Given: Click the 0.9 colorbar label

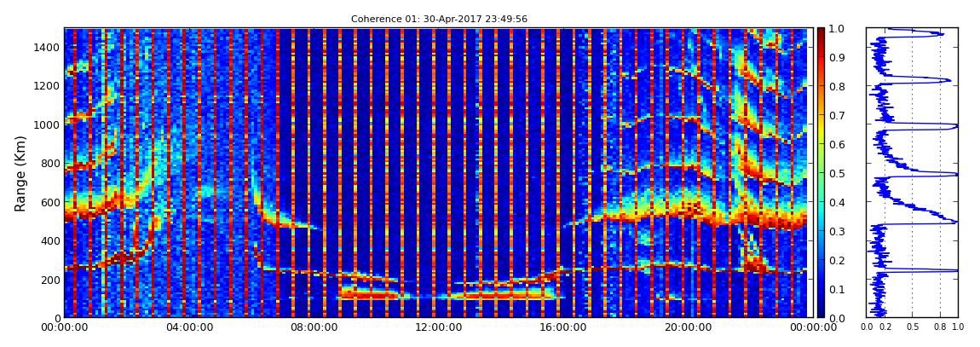Looking at the screenshot, I should coord(838,57).
